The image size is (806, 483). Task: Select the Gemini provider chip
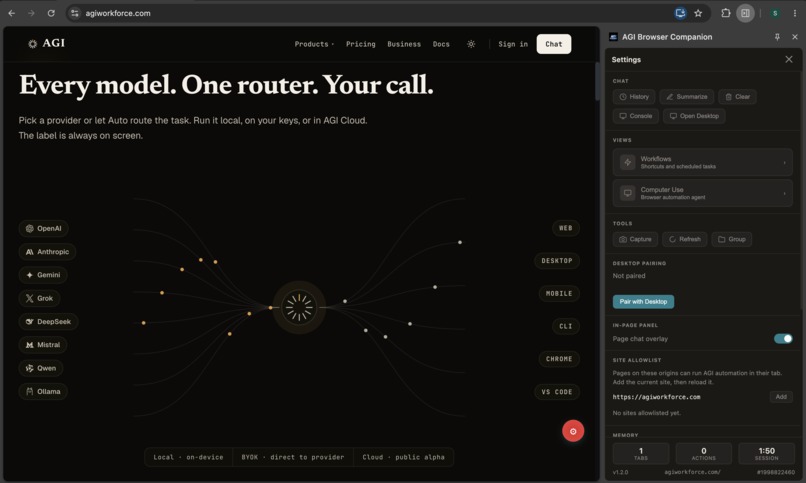(x=43, y=275)
